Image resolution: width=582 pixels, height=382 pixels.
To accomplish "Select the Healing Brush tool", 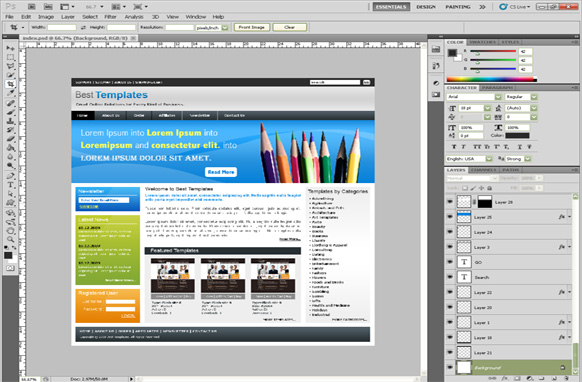I will pos(10,103).
